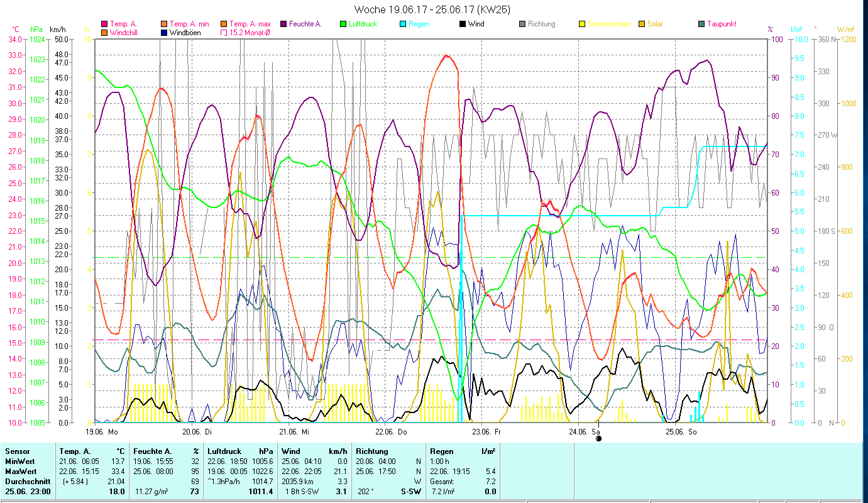Select the green Luftdruck legend swatch

(343, 25)
